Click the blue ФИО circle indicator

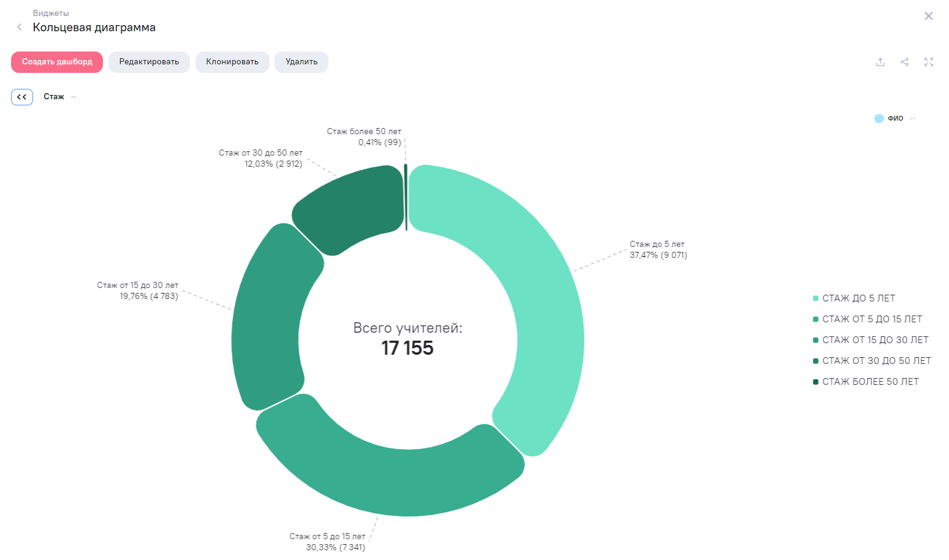pos(879,118)
